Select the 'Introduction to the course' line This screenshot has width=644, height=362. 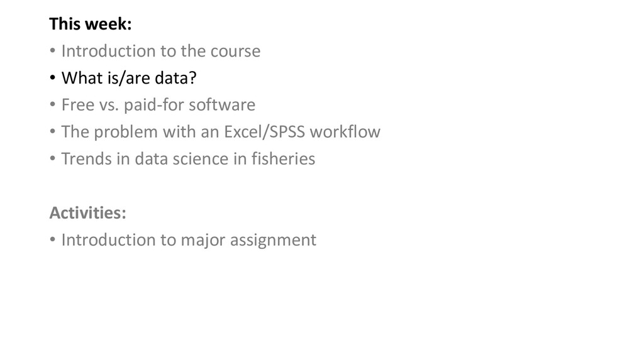point(160,51)
